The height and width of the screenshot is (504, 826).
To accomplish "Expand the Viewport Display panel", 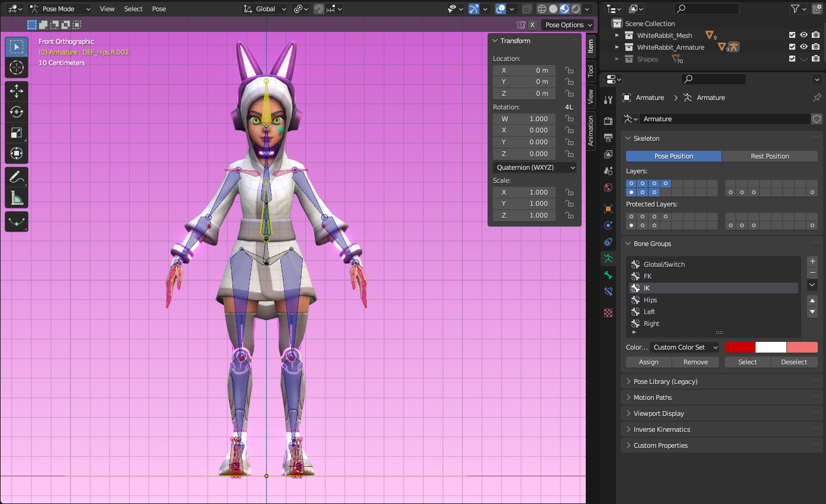I will 658,413.
